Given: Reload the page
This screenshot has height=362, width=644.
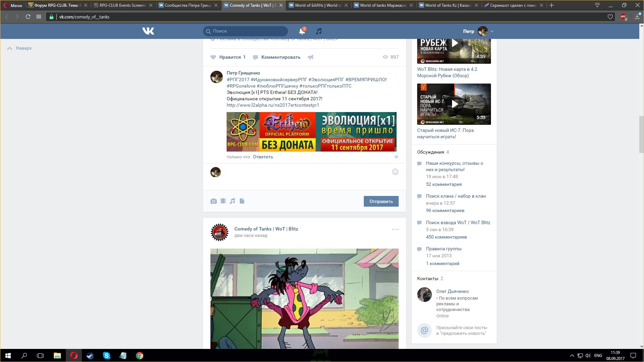Looking at the screenshot, I should [28, 17].
